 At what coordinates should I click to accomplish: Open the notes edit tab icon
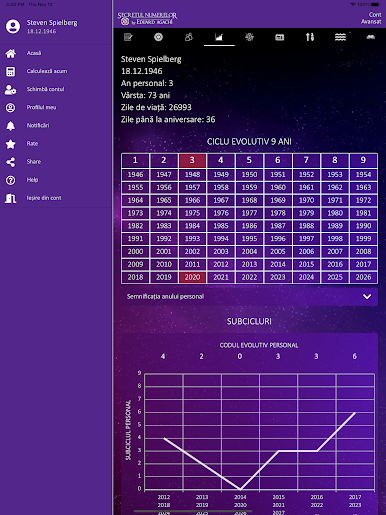pyautogui.click(x=128, y=37)
